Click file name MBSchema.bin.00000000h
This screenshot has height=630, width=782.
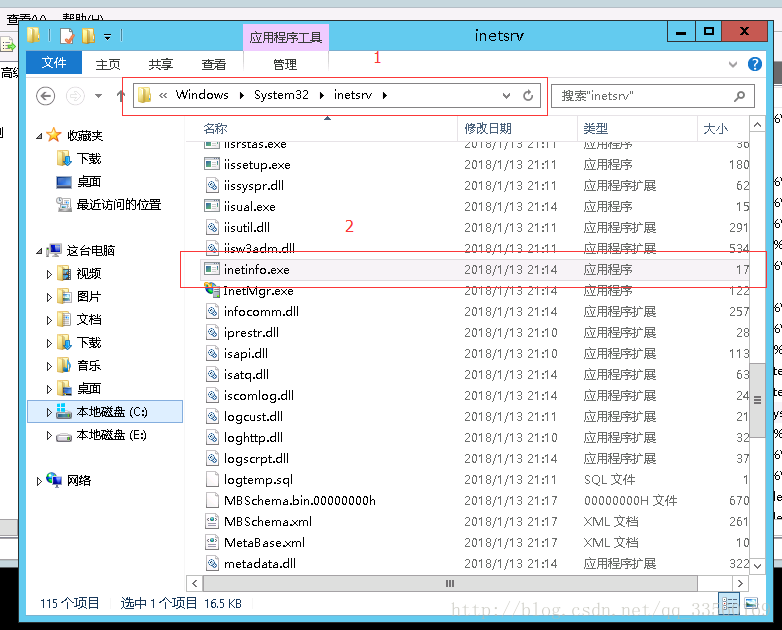click(x=300, y=500)
